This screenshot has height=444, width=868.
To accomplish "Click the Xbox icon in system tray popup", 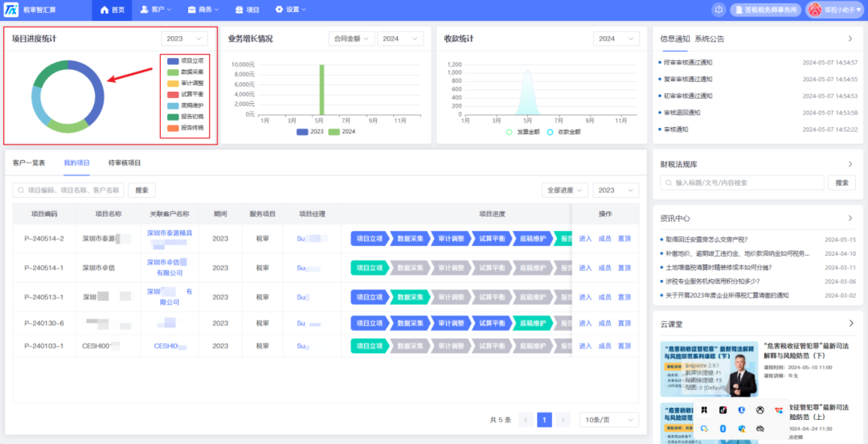I will [x=760, y=410].
